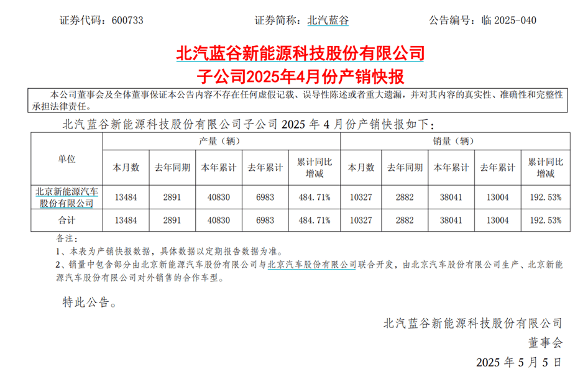Click 13484 in the 北京新能源汽车 row
The image size is (588, 377).
126,198
